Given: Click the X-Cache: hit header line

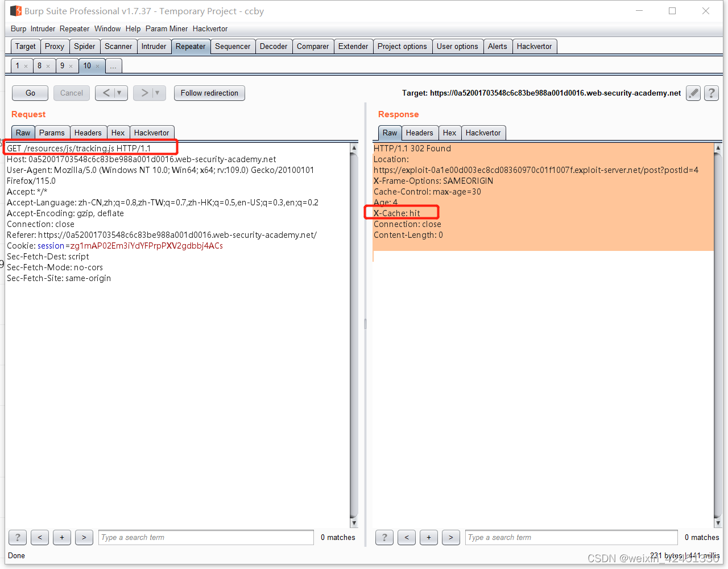Looking at the screenshot, I should (397, 213).
